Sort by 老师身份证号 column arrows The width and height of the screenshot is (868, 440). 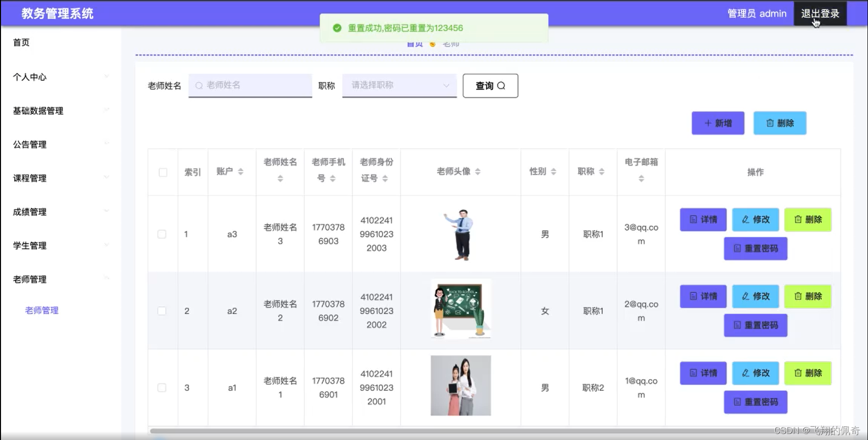(385, 179)
